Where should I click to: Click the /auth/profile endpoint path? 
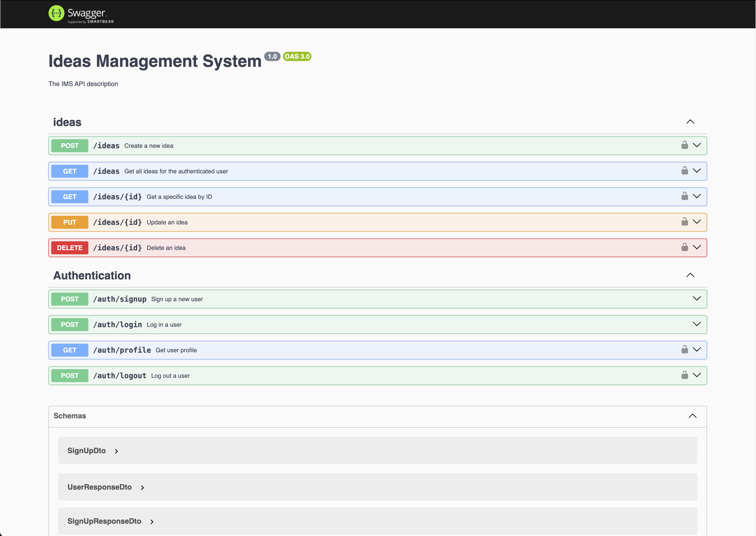(122, 350)
